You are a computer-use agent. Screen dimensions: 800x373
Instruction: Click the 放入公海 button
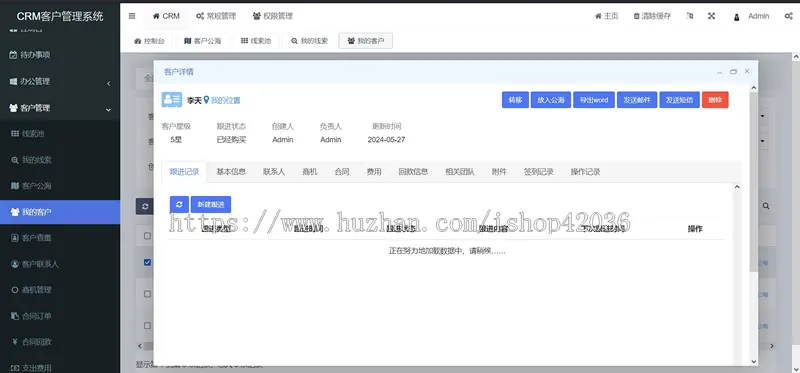pos(551,100)
